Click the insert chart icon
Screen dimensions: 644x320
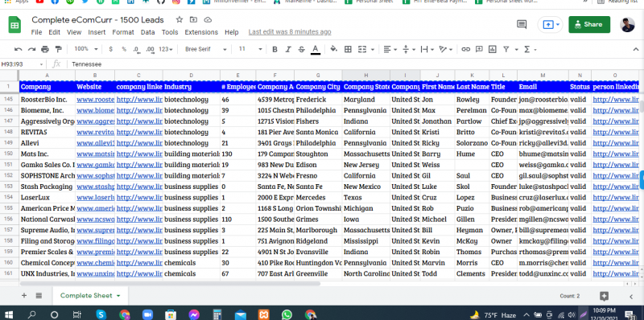493,49
